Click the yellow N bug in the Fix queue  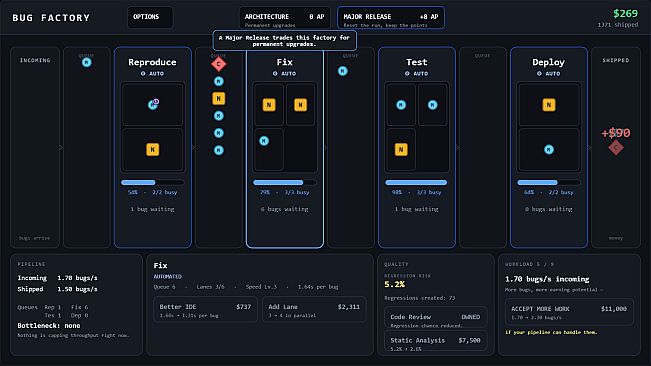218,98
